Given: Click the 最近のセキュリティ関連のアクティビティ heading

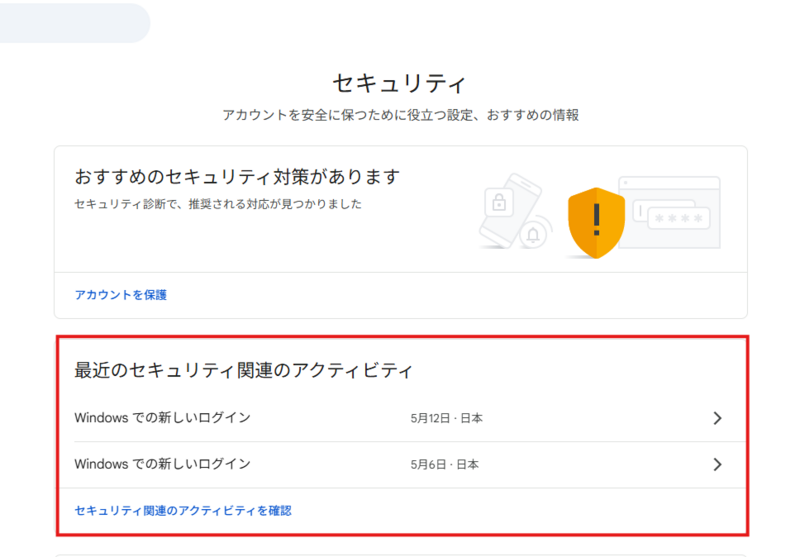Looking at the screenshot, I should (x=243, y=370).
